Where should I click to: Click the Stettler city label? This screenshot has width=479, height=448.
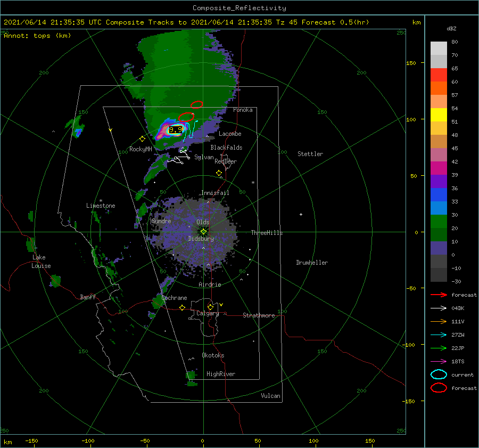(x=310, y=154)
